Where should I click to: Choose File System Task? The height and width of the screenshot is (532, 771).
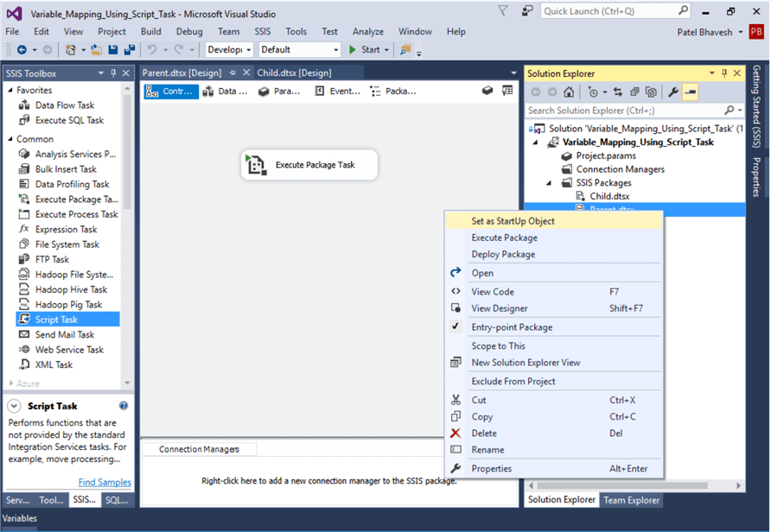[67, 244]
